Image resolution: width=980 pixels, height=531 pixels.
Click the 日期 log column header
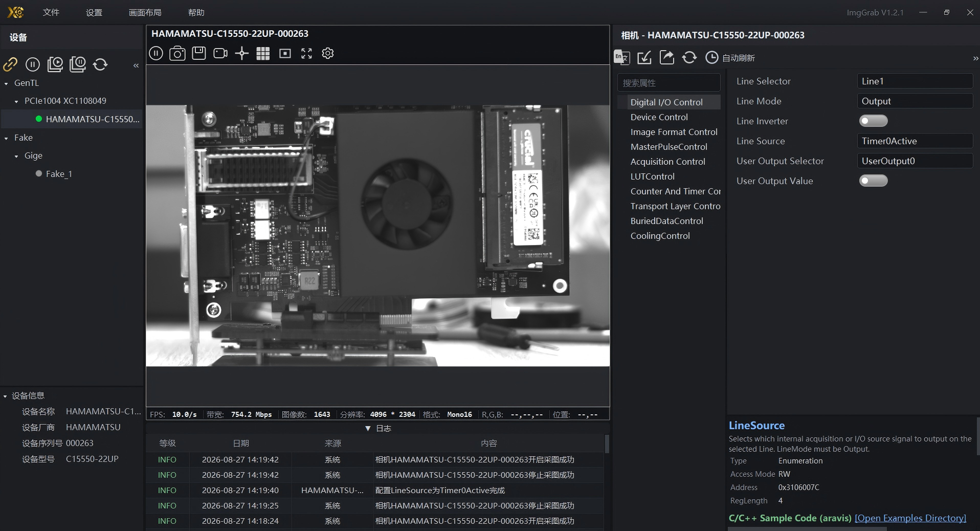[241, 444]
